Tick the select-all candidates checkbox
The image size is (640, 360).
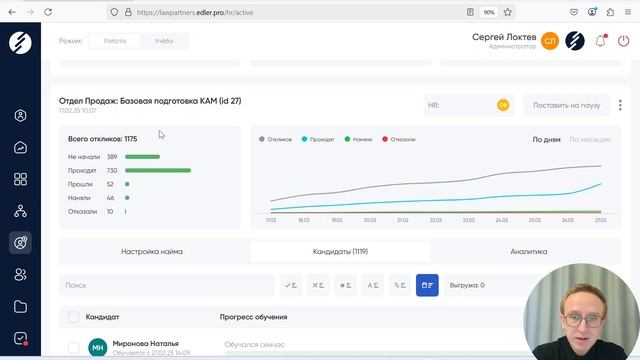click(73, 317)
